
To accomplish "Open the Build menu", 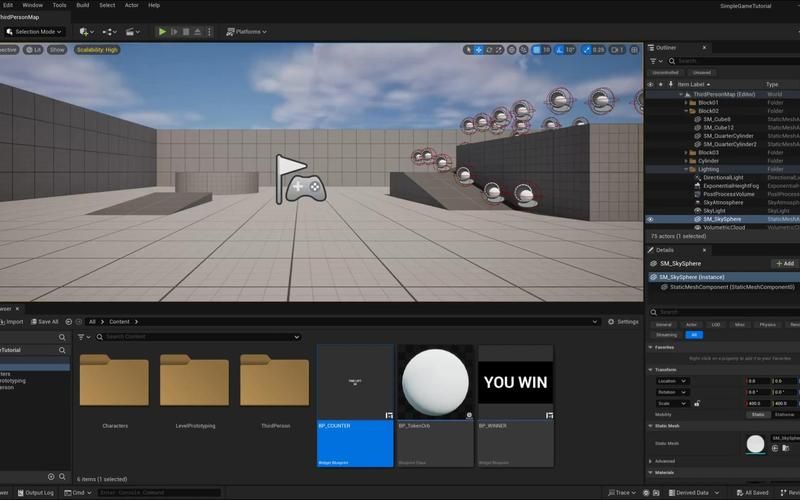I will point(83,5).
